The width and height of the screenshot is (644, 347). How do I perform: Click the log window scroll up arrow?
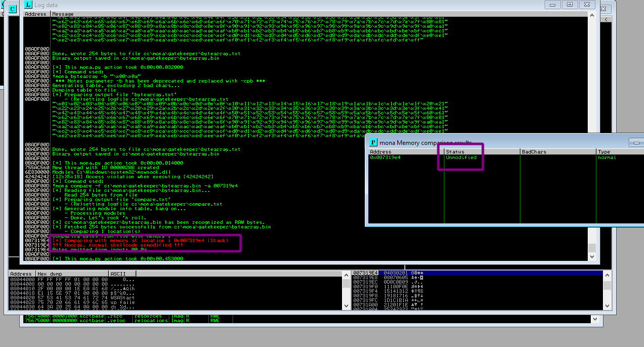(591, 14)
